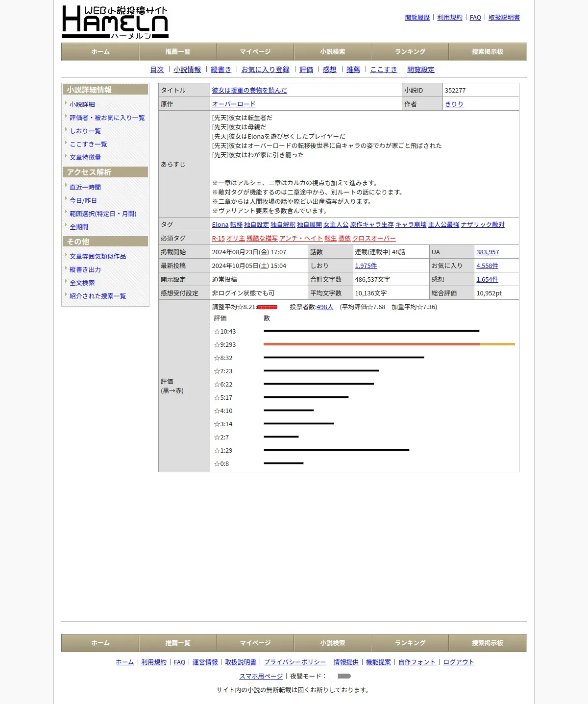Click the ☆9:293 rating bar
The image size is (588, 704).
click(x=389, y=344)
